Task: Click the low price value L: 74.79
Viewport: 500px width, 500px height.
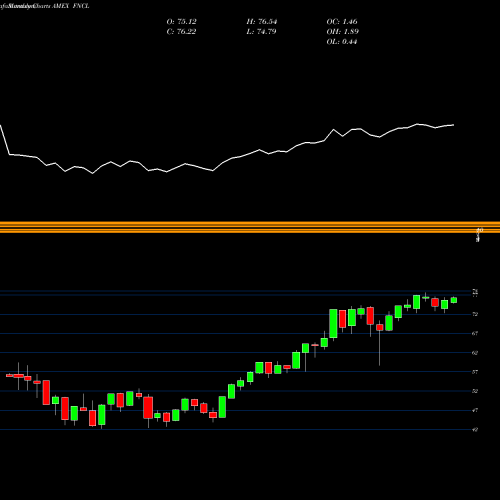Action: (261, 32)
